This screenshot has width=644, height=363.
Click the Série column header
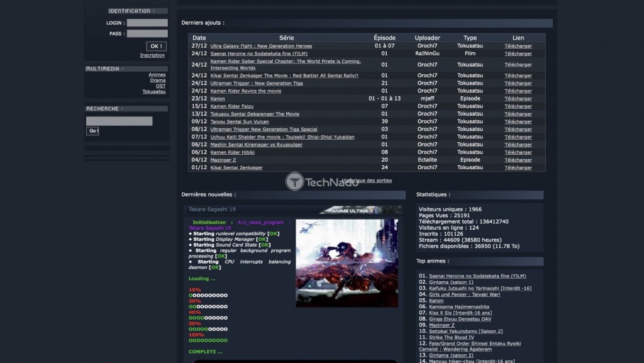click(x=286, y=38)
